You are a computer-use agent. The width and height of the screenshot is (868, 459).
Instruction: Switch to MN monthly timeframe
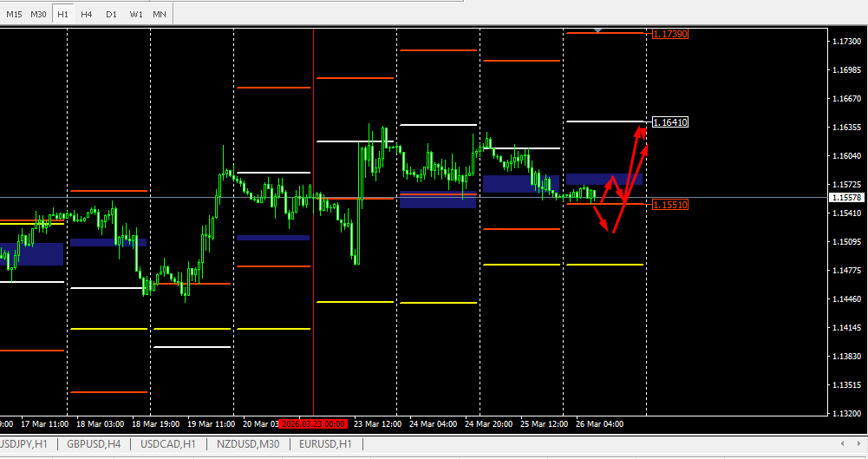tap(160, 15)
